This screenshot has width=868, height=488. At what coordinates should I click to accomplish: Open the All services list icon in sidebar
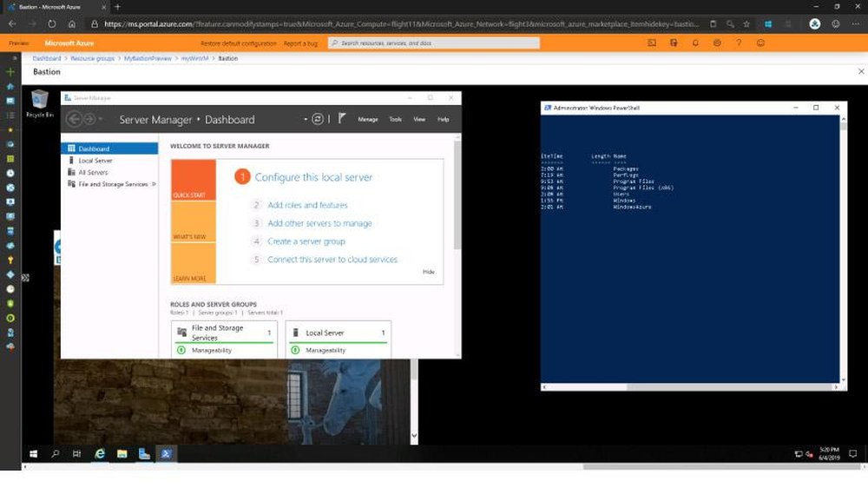coord(10,115)
